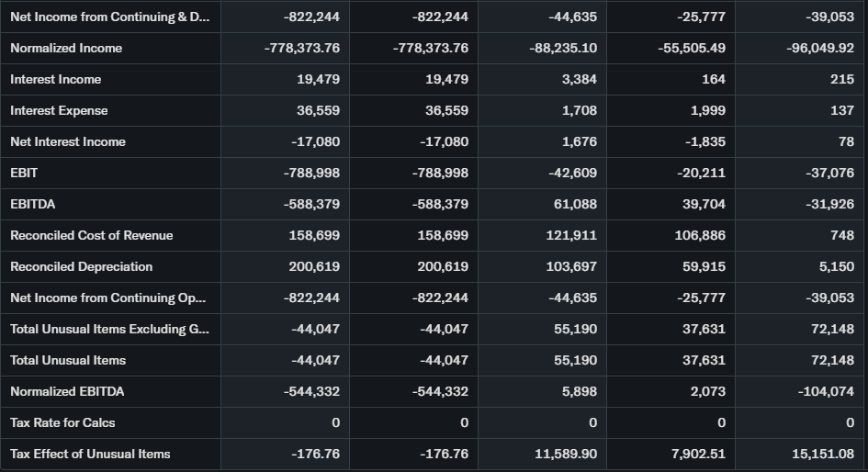Select the EBITDA row label
The width and height of the screenshot is (868, 472).
click(33, 204)
